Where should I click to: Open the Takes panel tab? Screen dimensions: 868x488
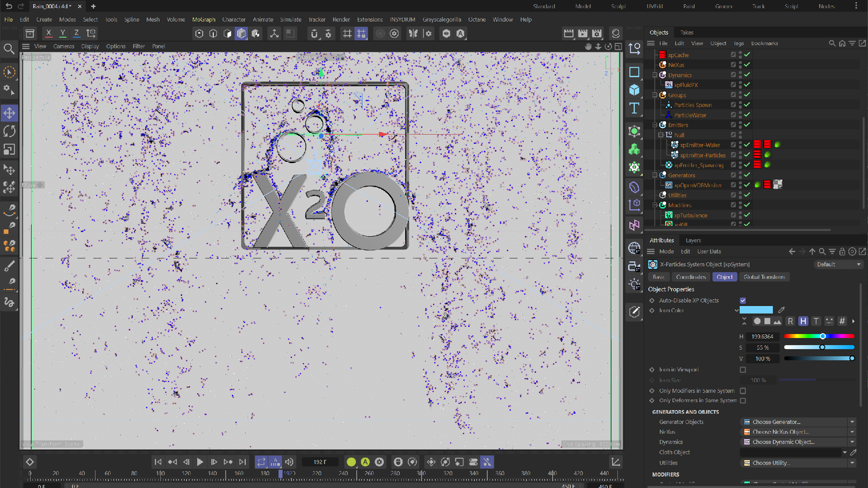click(x=686, y=33)
